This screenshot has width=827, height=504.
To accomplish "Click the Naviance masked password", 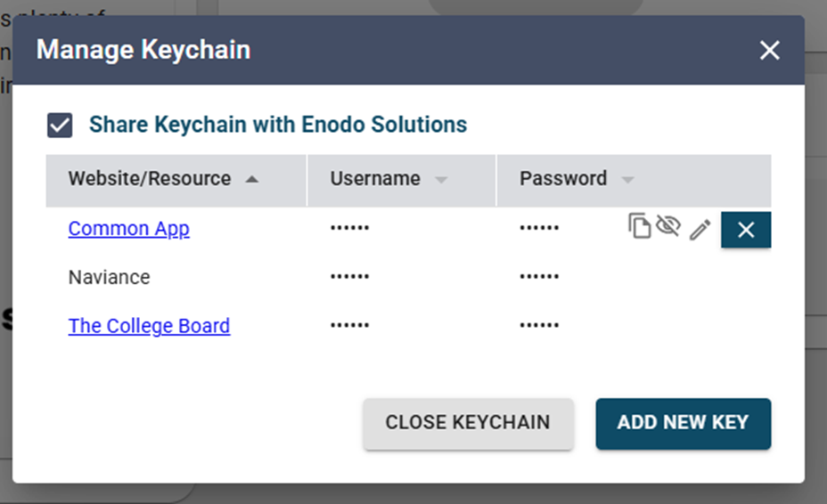I will coord(539,276).
